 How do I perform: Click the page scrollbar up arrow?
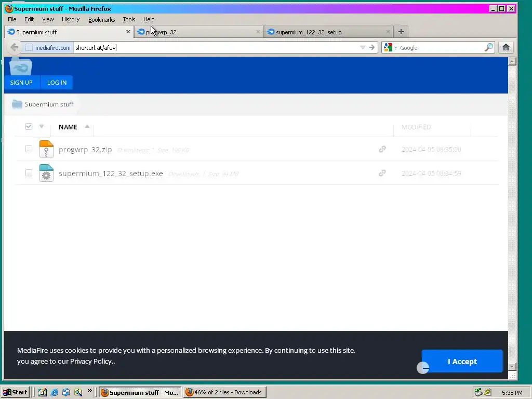(512, 61)
